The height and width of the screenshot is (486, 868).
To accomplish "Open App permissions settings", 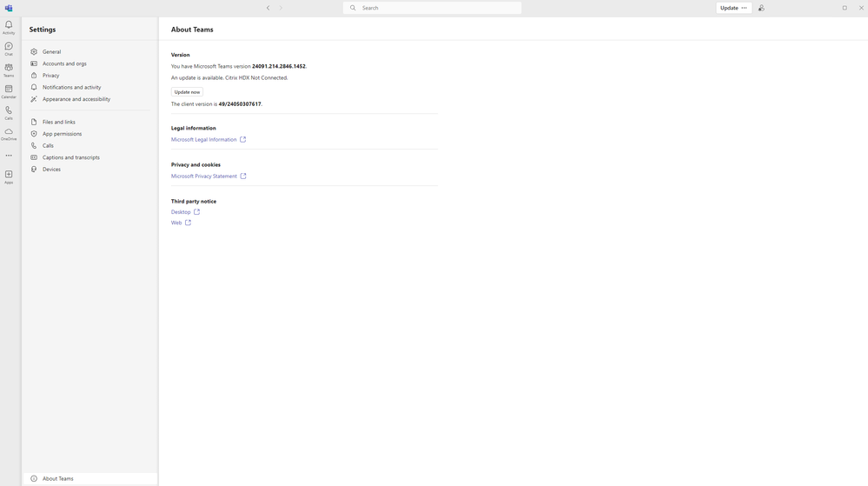I will pos(89,134).
